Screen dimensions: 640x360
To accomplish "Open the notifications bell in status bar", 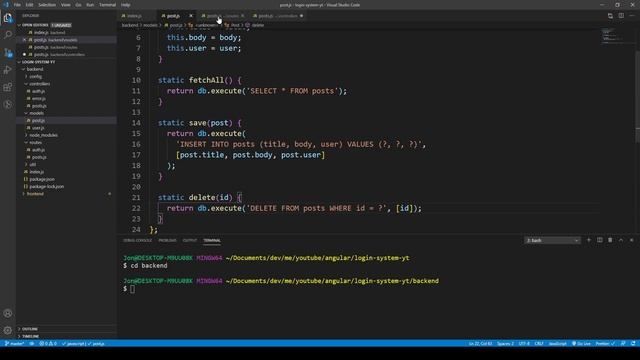I will click(633, 344).
